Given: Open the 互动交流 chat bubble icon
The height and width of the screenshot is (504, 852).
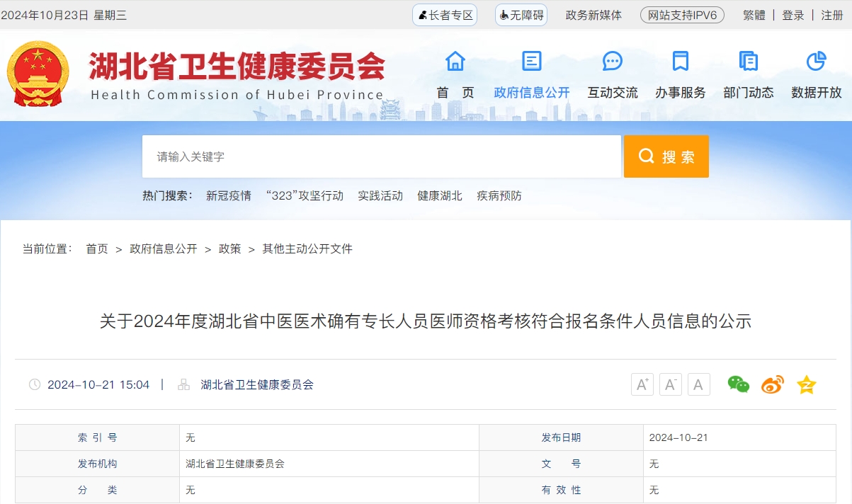Looking at the screenshot, I should (x=613, y=62).
